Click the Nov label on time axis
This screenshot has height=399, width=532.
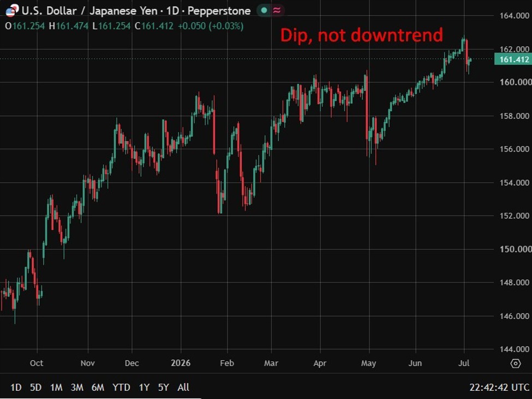[87, 363]
